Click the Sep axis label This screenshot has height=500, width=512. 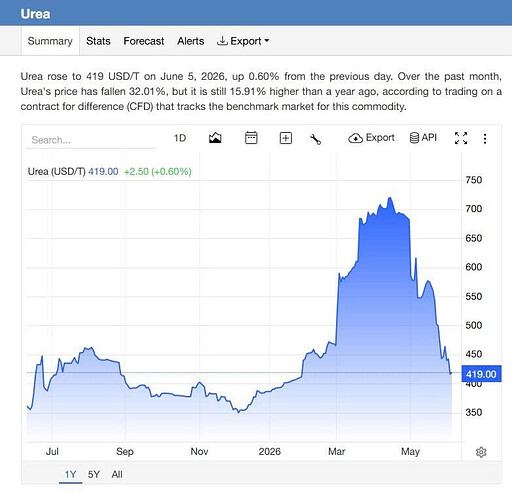(125, 451)
